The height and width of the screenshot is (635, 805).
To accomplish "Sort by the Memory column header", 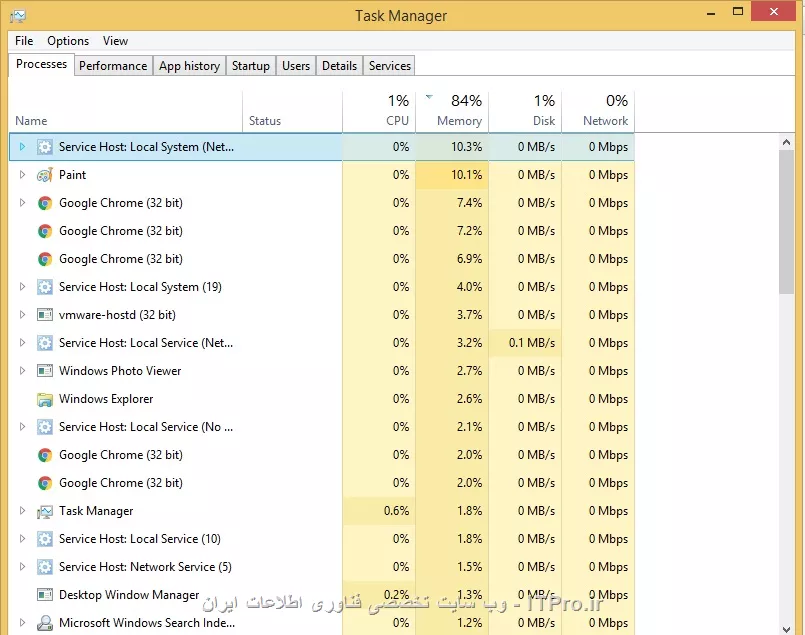I will (x=452, y=111).
